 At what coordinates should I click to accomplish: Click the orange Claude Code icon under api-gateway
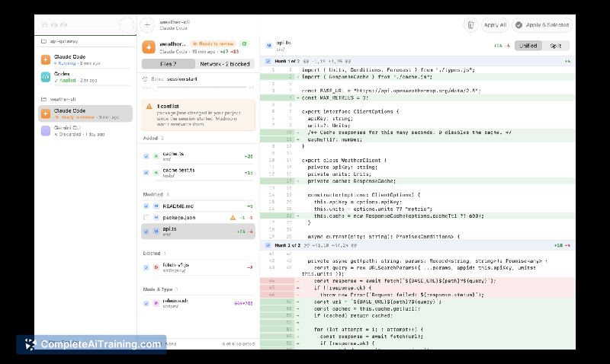click(x=46, y=59)
